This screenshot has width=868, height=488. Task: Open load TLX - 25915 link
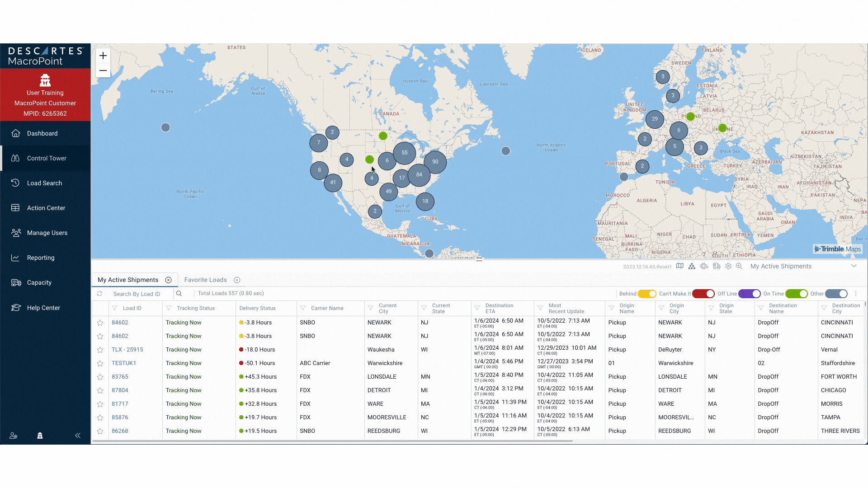(127, 350)
